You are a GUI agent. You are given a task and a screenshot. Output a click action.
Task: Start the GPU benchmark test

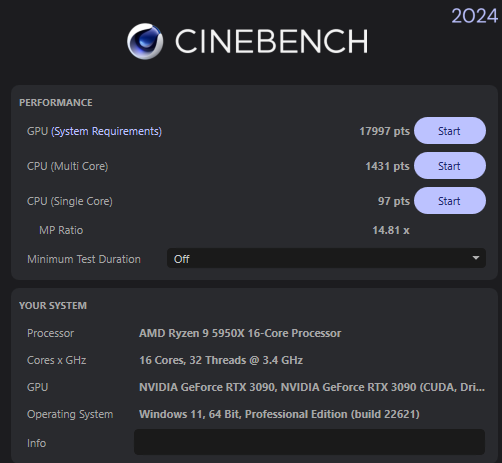(450, 131)
